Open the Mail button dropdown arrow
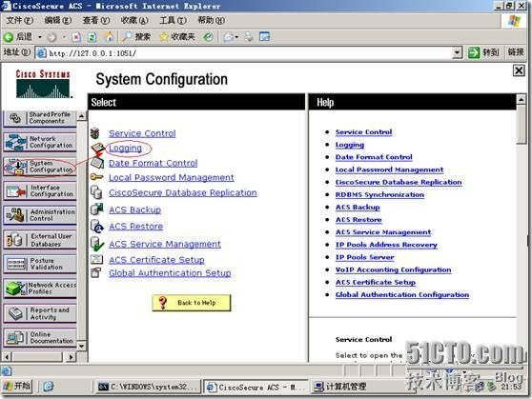Screen dimensions: 532x399 (x=236, y=37)
